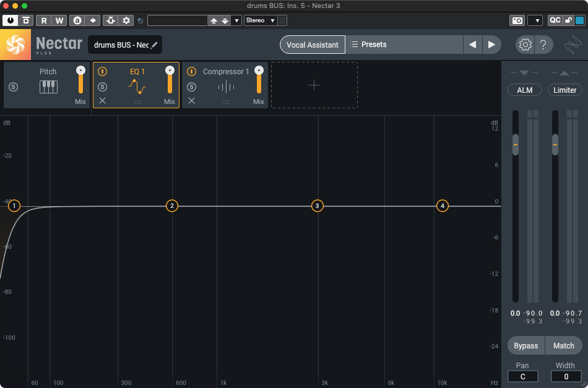Remove the Compressor 1 module with the X

click(x=192, y=100)
